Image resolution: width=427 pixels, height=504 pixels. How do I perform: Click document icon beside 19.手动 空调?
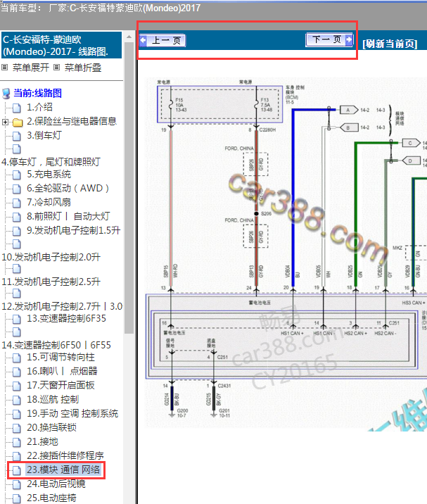(x=17, y=414)
